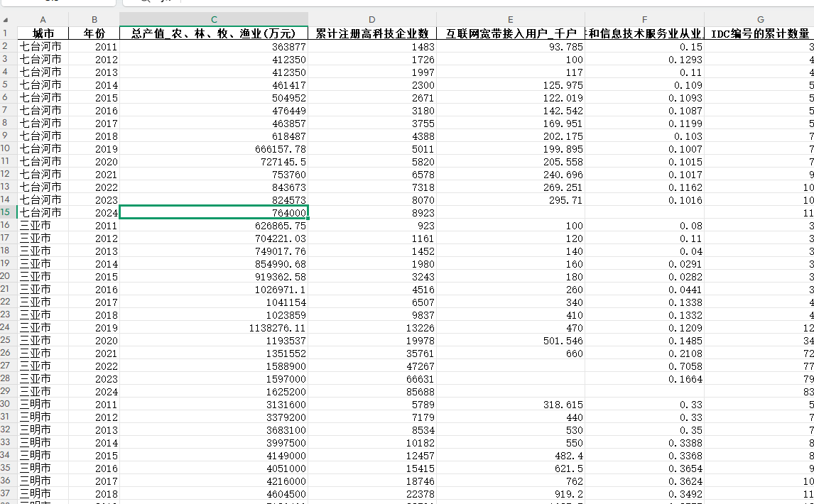
Task: Select cell 66631
Action: [x=371, y=378]
